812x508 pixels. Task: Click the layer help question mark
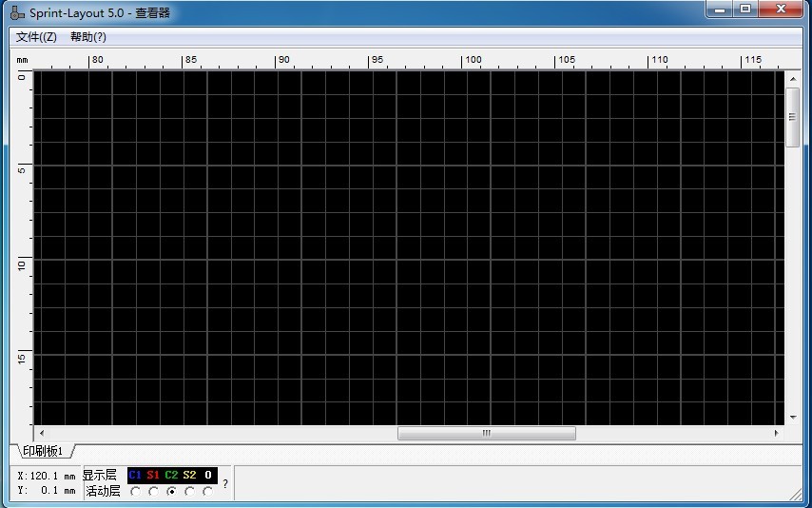point(225,483)
